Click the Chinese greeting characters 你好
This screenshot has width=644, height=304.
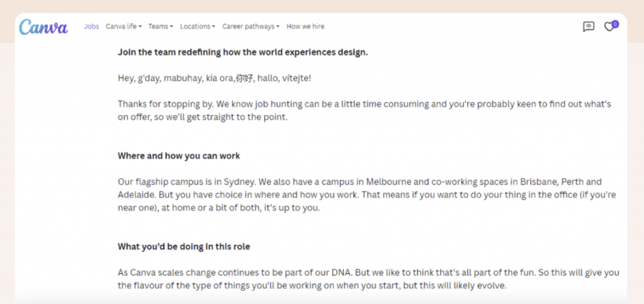(x=244, y=78)
